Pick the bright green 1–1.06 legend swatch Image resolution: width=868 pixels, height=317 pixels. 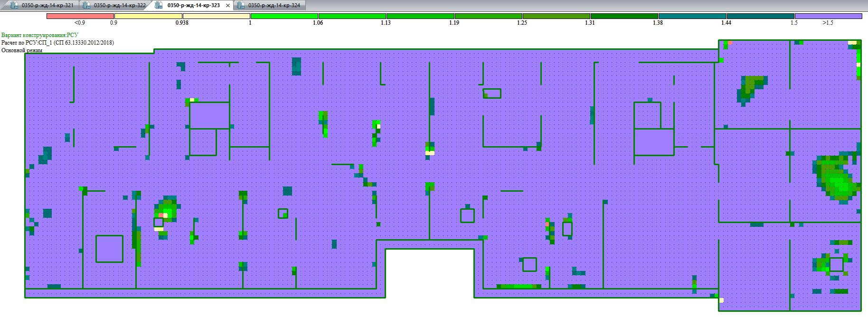pos(284,16)
